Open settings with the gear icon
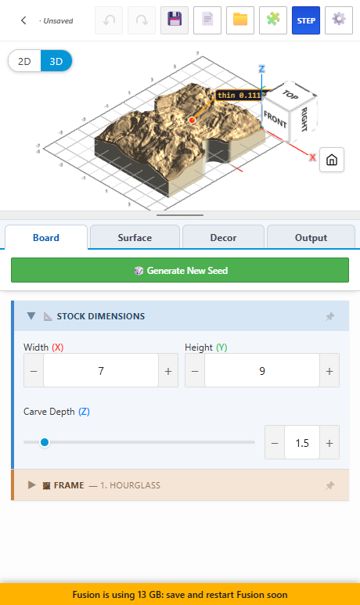 [x=339, y=20]
